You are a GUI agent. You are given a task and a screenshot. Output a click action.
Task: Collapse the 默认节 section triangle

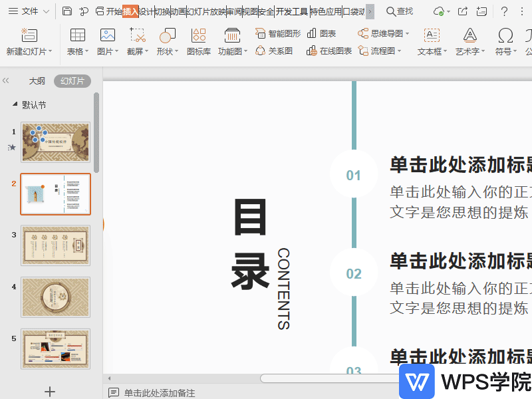[x=15, y=105]
